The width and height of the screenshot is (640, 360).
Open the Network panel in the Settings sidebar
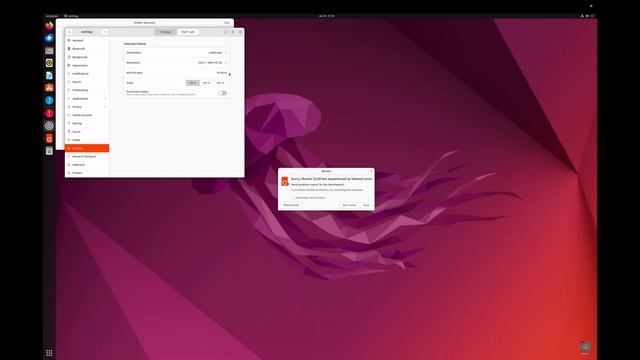(x=87, y=40)
